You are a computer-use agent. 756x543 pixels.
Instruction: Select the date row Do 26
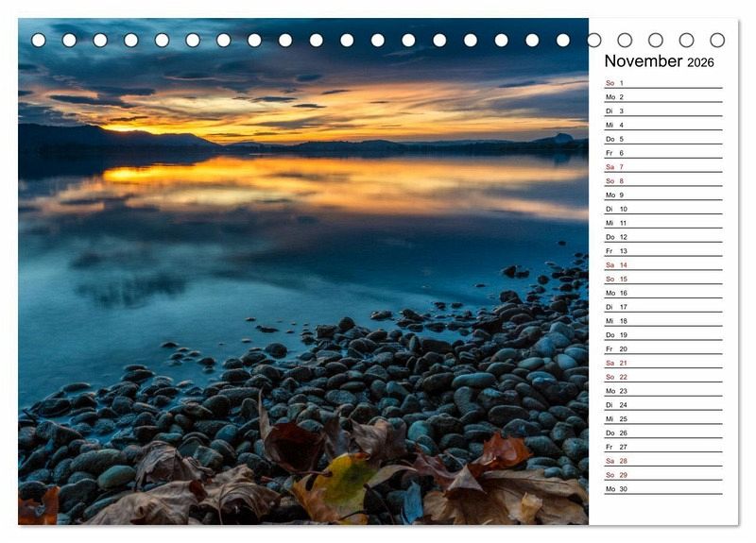[x=663, y=433]
